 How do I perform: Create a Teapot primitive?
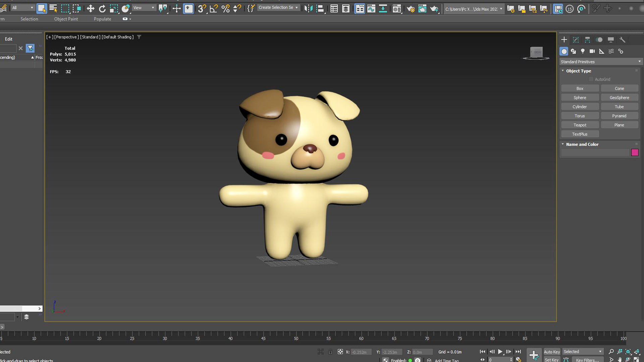pos(580,125)
